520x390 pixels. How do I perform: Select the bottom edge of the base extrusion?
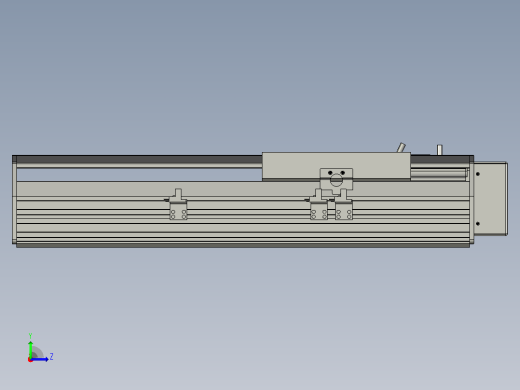pyautogui.click(x=243, y=245)
